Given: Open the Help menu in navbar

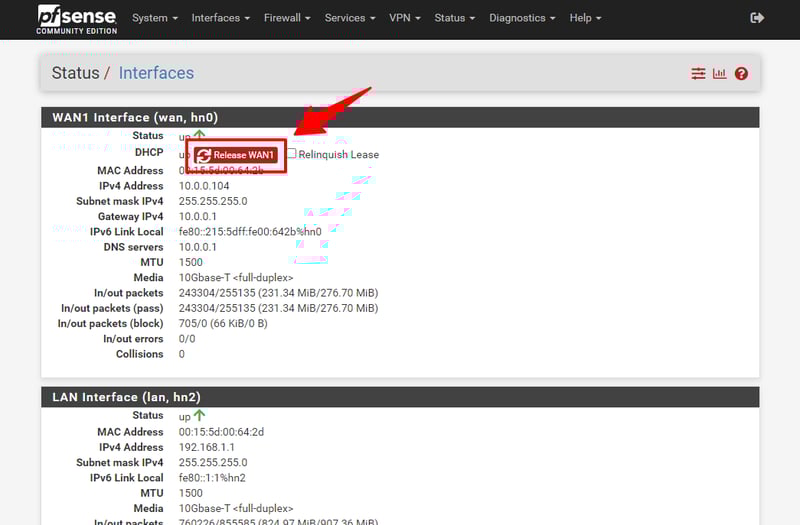Looking at the screenshot, I should pos(585,18).
